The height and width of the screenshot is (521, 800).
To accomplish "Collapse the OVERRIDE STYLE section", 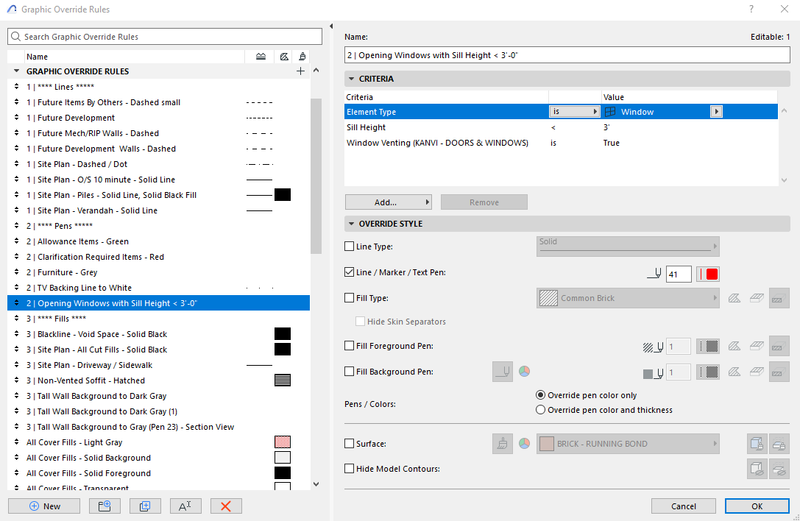I will [x=351, y=224].
